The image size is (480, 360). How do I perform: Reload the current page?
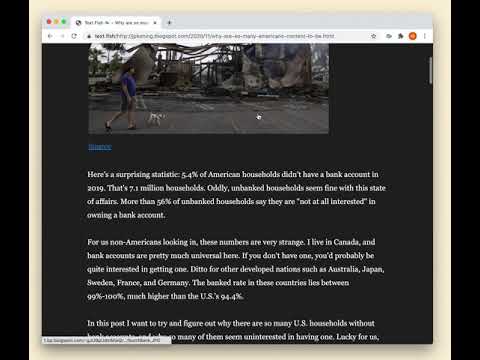74,36
